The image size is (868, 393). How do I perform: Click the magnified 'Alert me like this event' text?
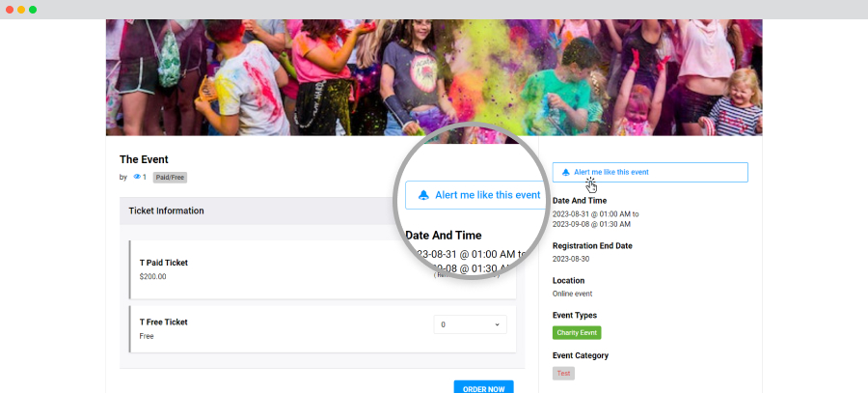tap(487, 195)
